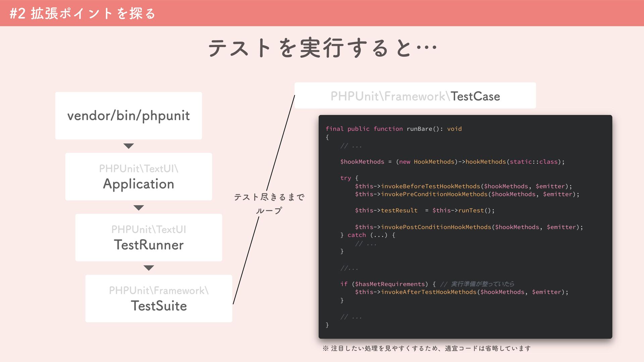Select the 'Application' box

tap(139, 177)
